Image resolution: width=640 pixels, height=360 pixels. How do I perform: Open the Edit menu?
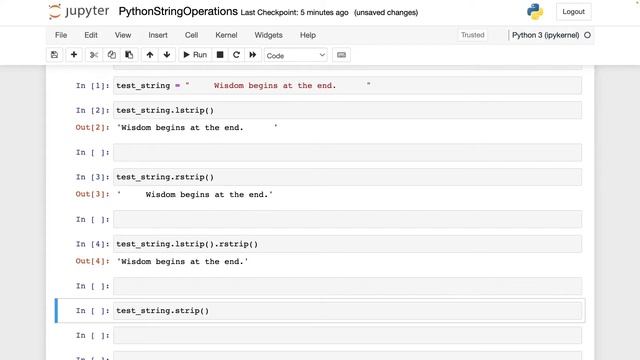pyautogui.click(x=91, y=35)
